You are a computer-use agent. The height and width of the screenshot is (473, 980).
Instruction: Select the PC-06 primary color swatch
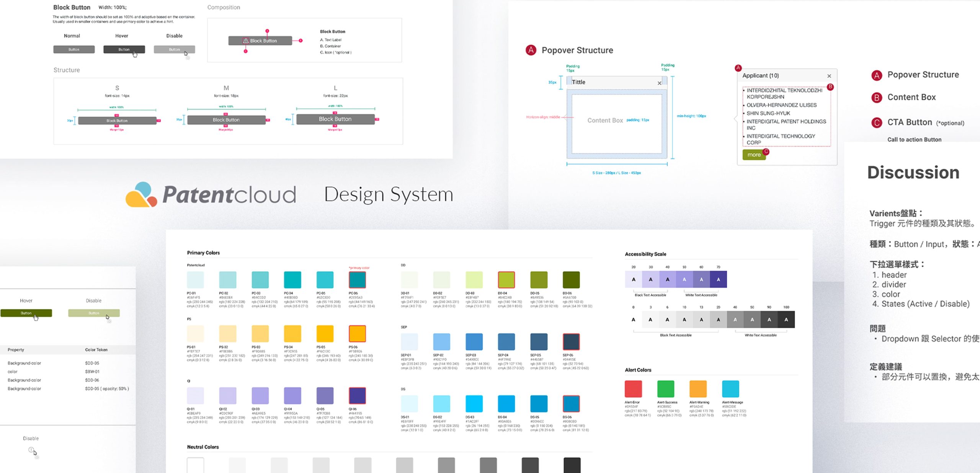coord(357,280)
